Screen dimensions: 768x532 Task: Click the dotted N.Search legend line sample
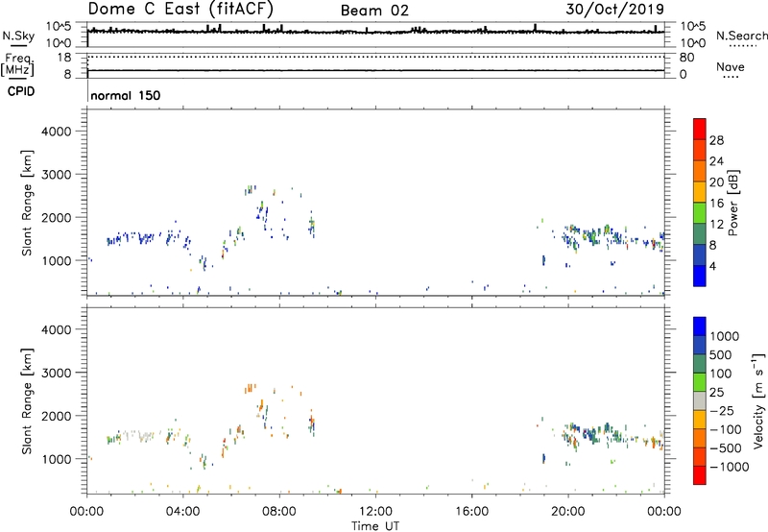(742, 46)
